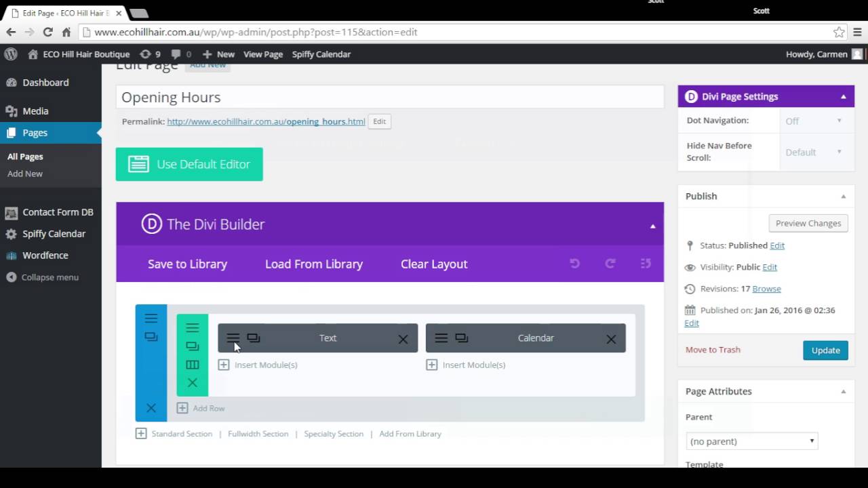The image size is (868, 488).
Task: Open the comments bubble showing 0
Action: pyautogui.click(x=181, y=54)
